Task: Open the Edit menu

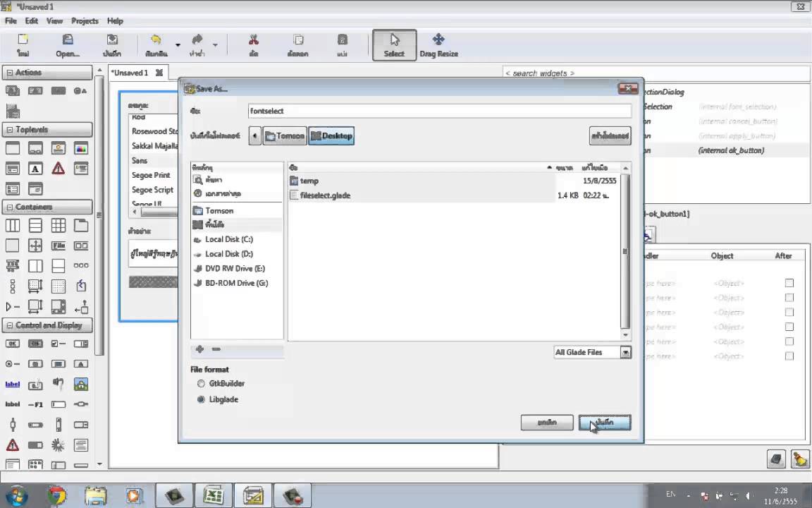Action: pos(32,20)
